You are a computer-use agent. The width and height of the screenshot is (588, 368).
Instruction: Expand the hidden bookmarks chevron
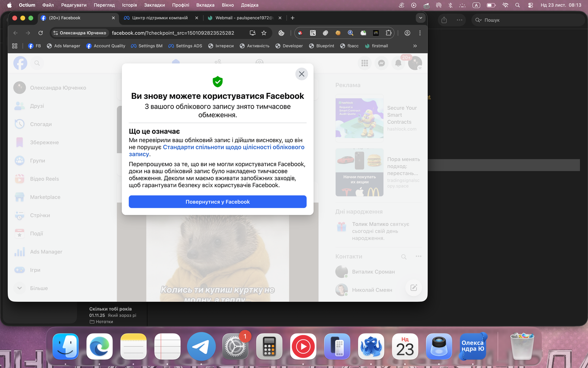click(x=415, y=46)
